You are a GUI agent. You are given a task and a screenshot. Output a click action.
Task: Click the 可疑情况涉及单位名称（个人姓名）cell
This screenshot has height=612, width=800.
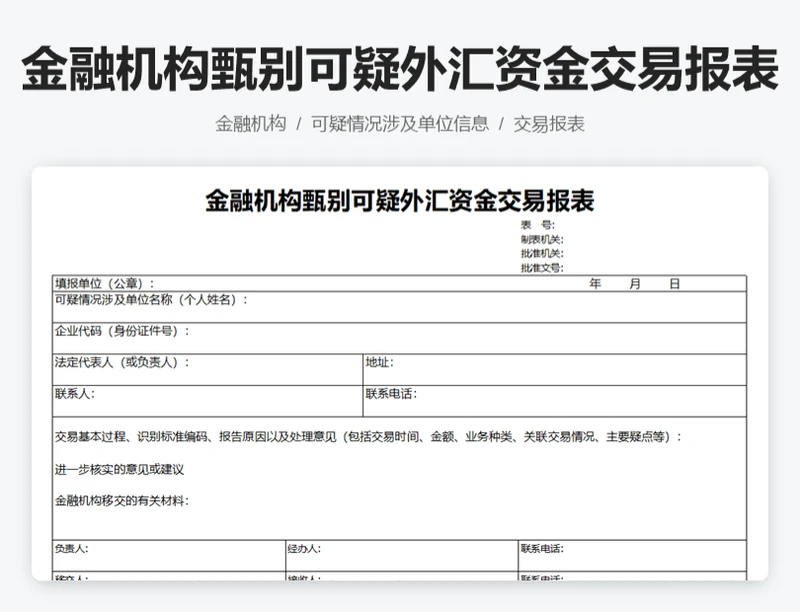click(399, 308)
